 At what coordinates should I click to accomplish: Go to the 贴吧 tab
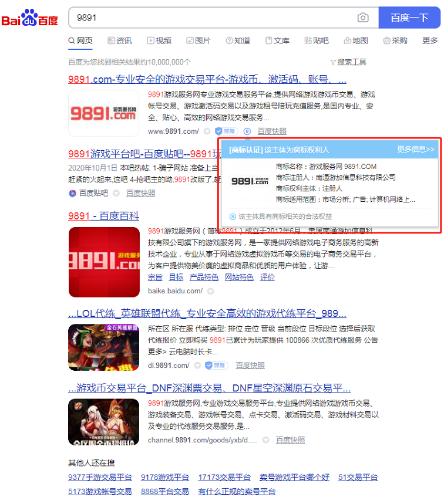click(317, 40)
